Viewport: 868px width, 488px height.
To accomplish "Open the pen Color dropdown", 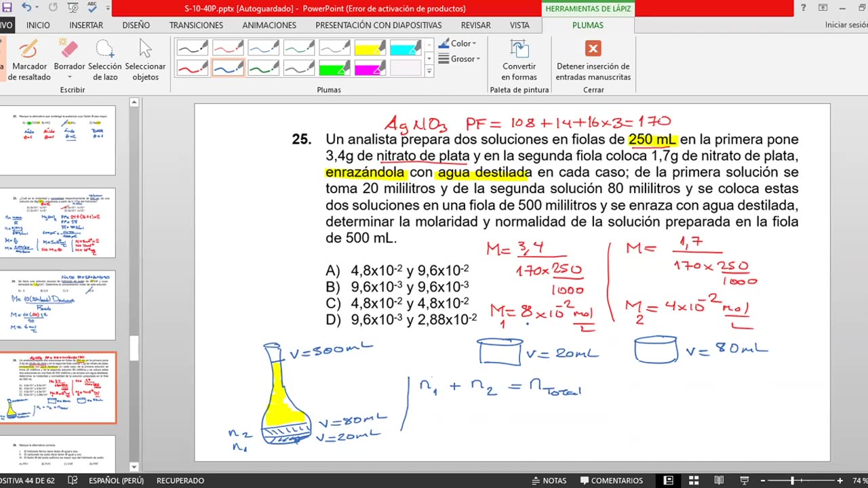I will (x=458, y=43).
